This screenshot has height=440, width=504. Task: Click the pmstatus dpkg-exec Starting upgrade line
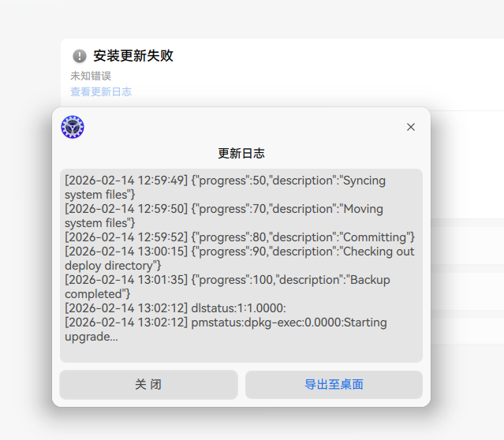pyautogui.click(x=226, y=330)
